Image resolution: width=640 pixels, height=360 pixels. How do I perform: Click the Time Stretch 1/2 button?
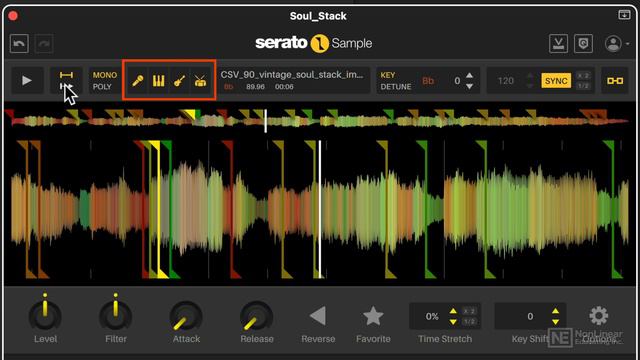point(469,322)
